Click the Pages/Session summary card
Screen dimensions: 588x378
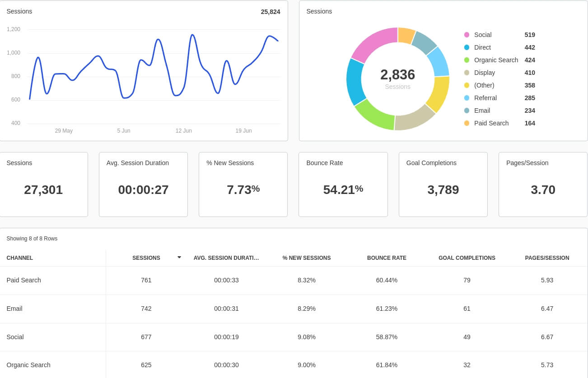(543, 184)
